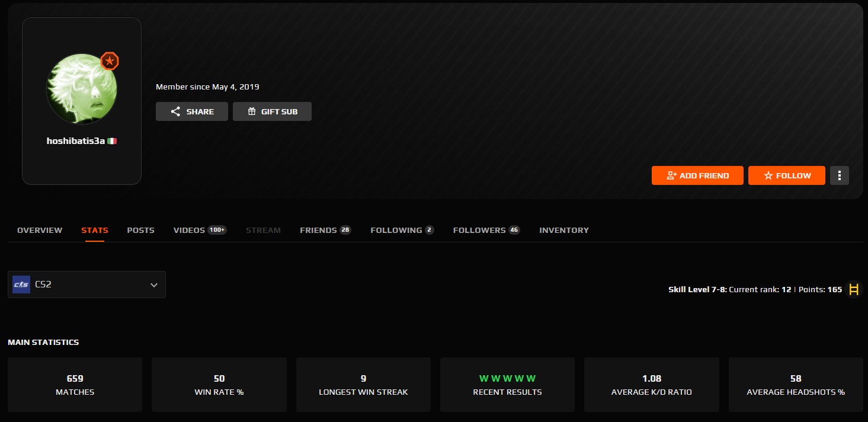Click the CS2 game logo icon
The image size is (868, 422).
(x=21, y=284)
